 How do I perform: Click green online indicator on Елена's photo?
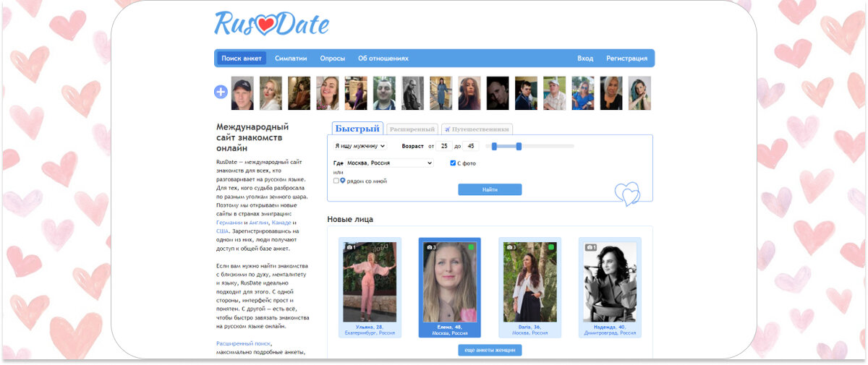tap(470, 247)
